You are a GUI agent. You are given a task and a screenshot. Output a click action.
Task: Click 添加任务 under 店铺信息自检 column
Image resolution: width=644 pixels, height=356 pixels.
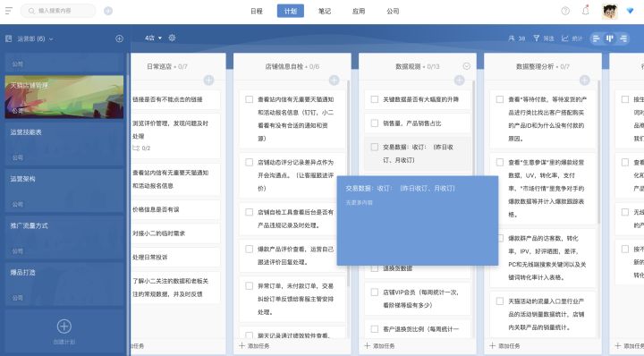255,346
